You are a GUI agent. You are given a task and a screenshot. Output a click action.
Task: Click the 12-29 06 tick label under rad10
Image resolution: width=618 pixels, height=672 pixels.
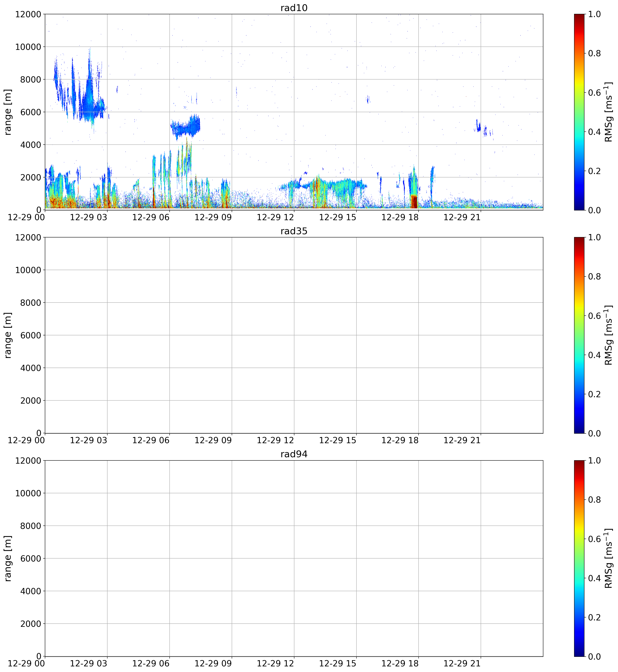pyautogui.click(x=151, y=217)
